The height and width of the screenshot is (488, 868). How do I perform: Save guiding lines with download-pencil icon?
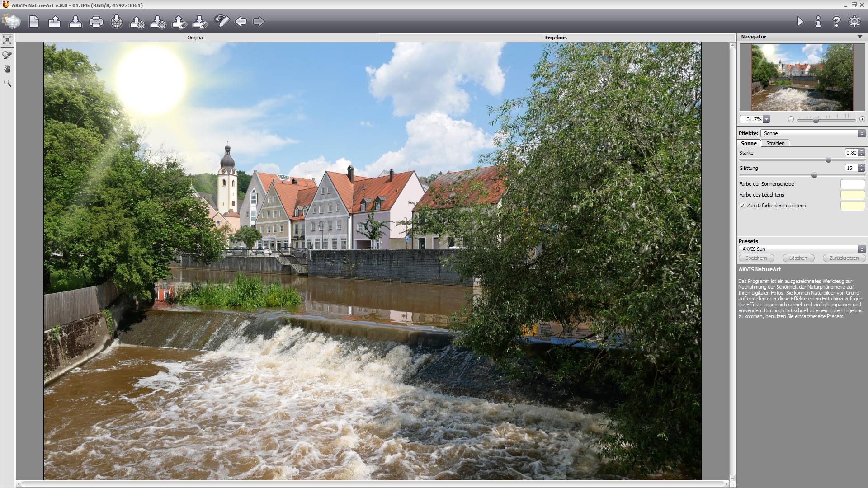coord(200,22)
